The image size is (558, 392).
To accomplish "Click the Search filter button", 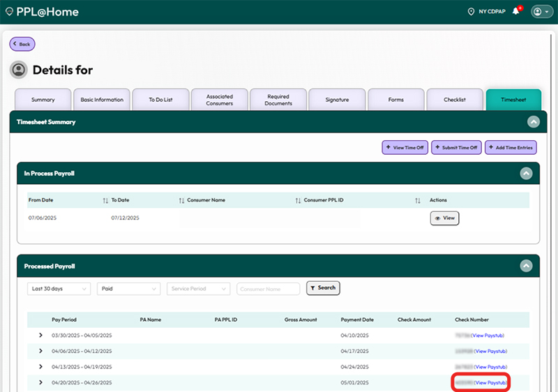I will [x=323, y=288].
